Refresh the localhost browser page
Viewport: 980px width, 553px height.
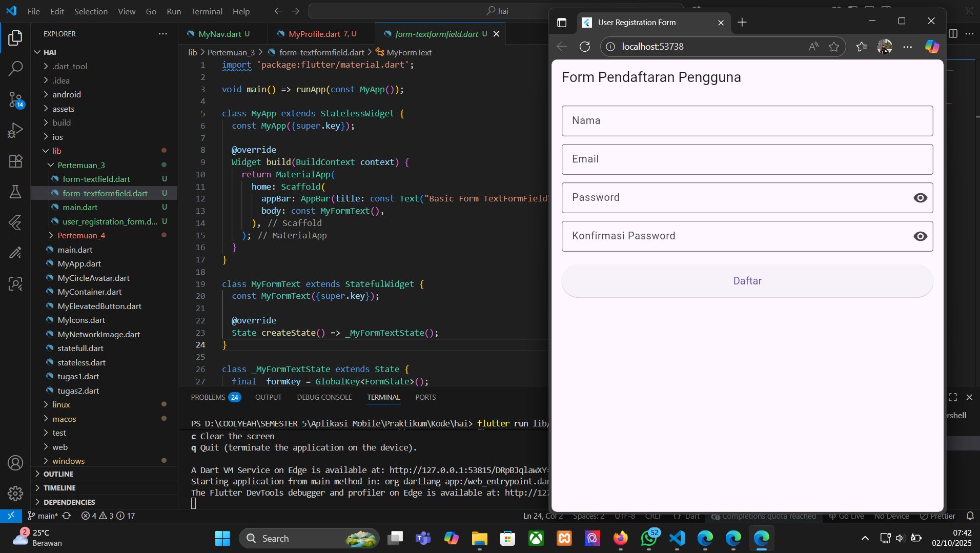(585, 47)
